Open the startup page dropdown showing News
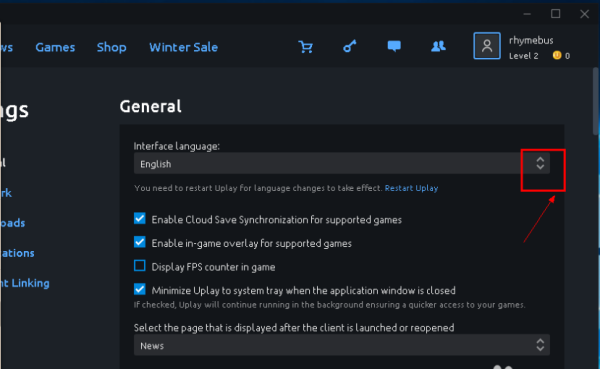The height and width of the screenshot is (369, 600). [x=342, y=345]
